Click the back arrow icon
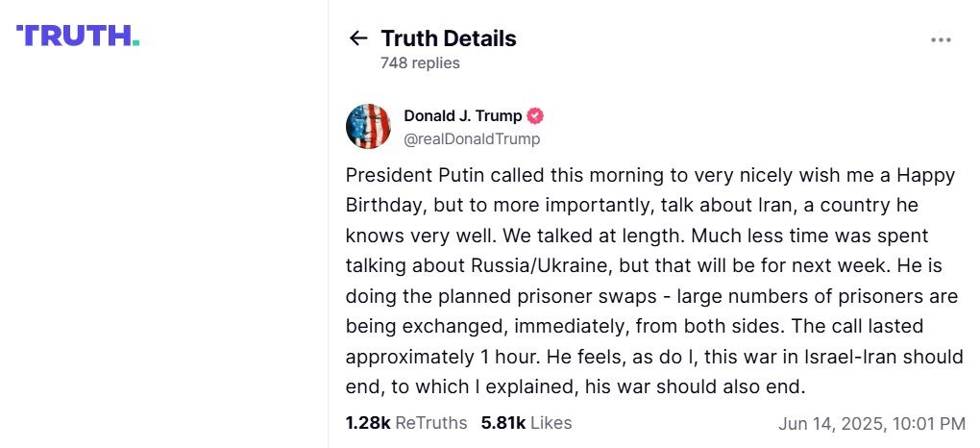The height and width of the screenshot is (448, 980). (358, 38)
